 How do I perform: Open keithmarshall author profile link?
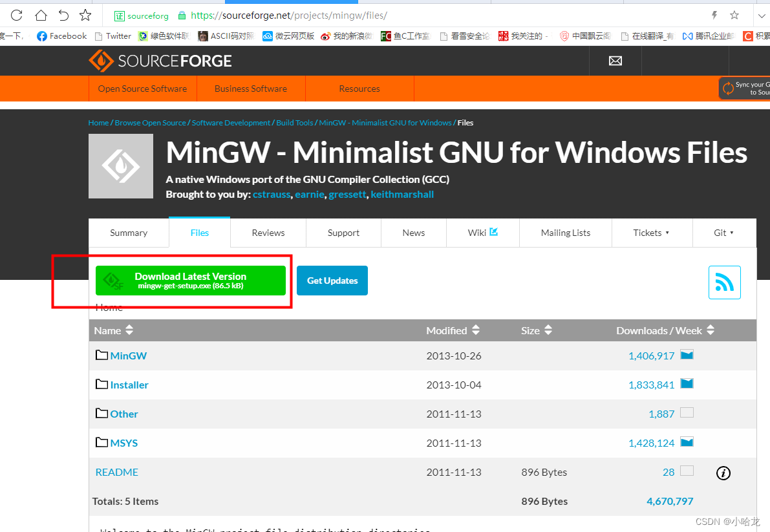[402, 195]
